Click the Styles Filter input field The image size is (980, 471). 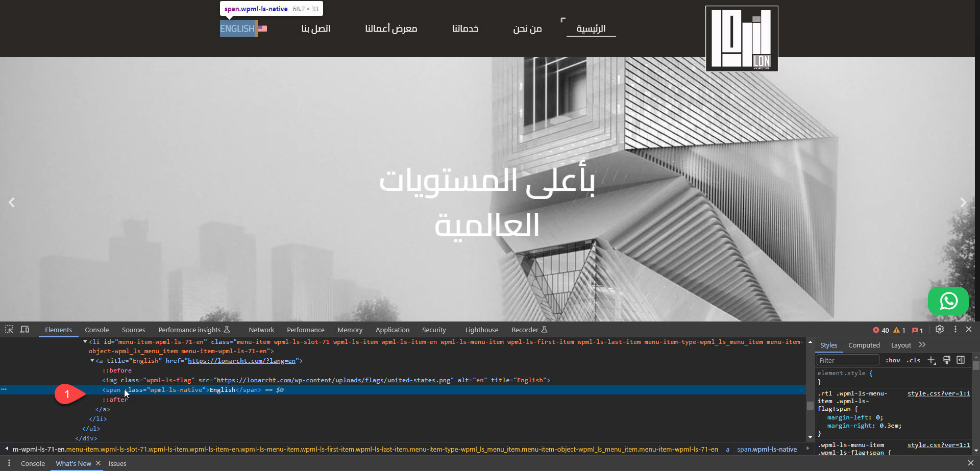tap(847, 360)
